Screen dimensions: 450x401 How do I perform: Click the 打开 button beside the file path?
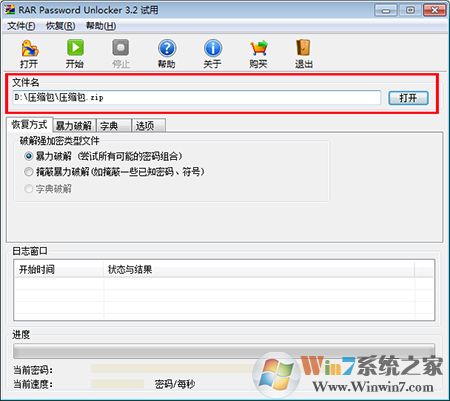(408, 98)
